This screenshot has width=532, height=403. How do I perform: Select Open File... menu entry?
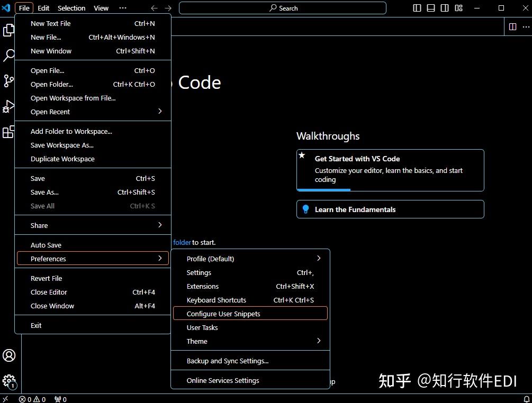[93, 70]
